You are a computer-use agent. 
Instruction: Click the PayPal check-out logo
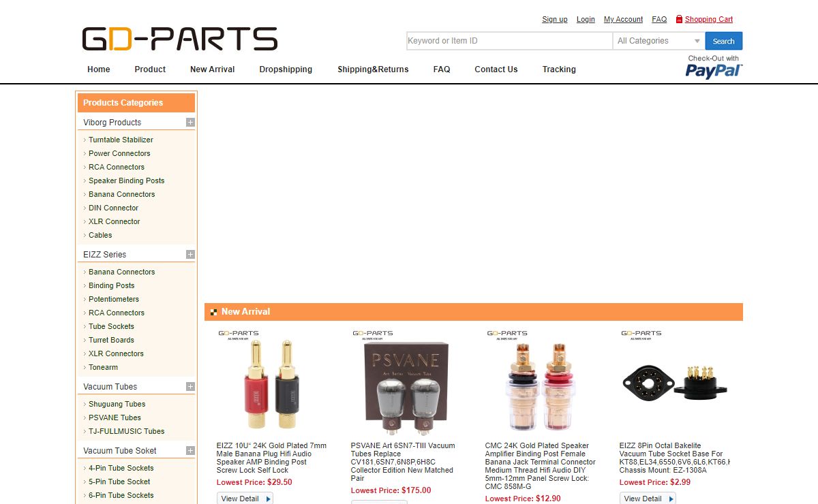(714, 67)
